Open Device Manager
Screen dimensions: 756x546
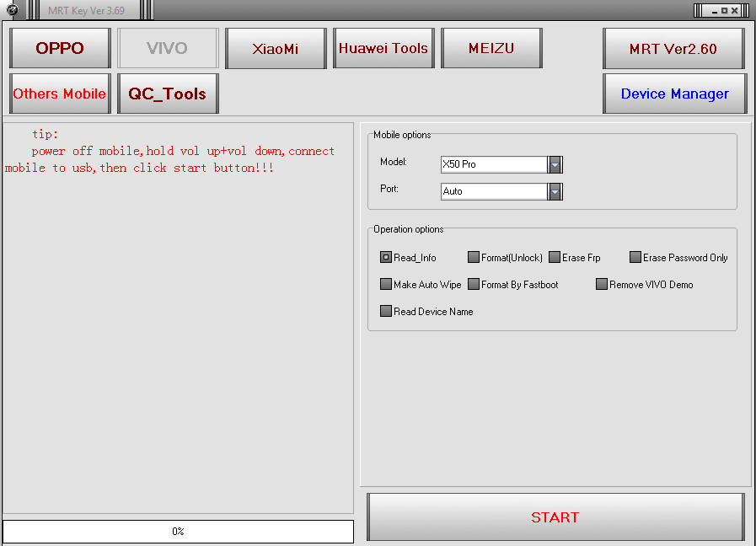(x=674, y=94)
